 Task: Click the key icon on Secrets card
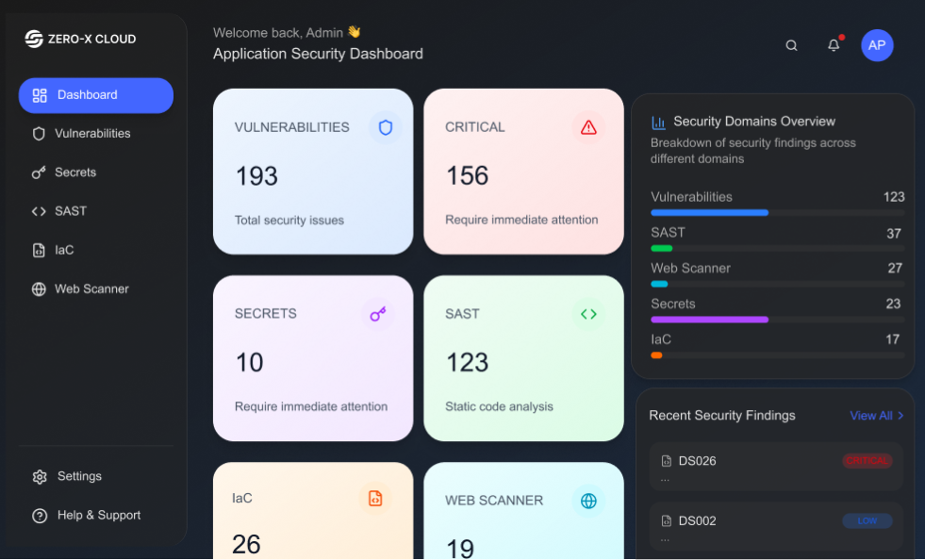click(x=378, y=314)
